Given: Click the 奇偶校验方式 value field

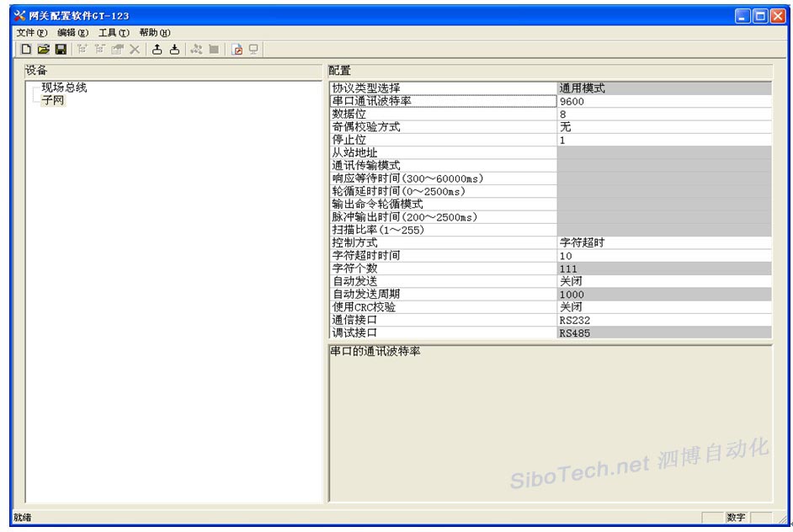Looking at the screenshot, I should pos(663,127).
